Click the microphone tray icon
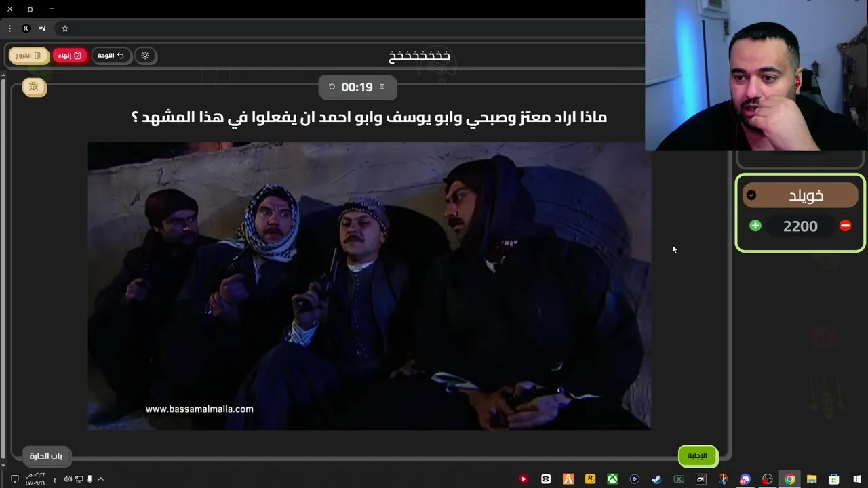 coord(90,479)
